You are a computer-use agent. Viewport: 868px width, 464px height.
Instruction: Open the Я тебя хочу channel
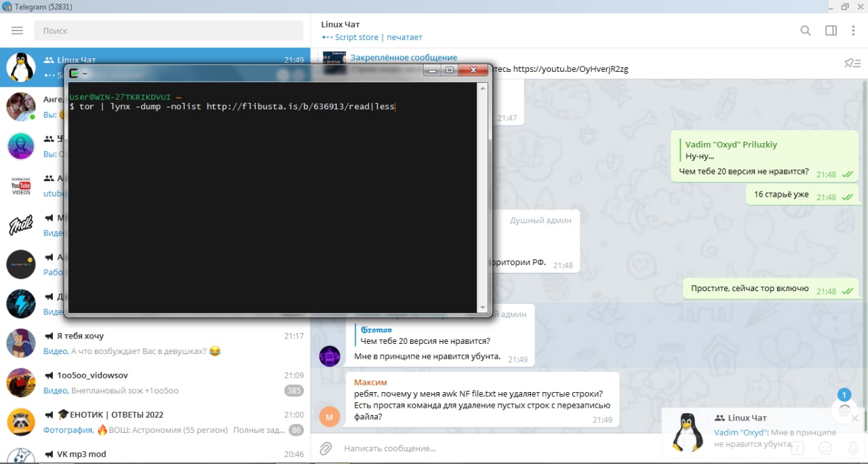[x=155, y=343]
